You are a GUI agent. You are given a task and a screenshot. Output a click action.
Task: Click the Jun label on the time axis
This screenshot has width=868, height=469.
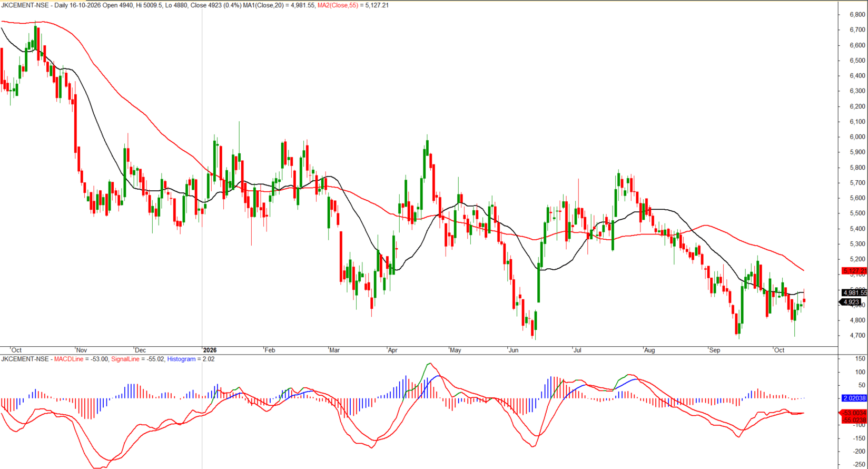click(513, 350)
